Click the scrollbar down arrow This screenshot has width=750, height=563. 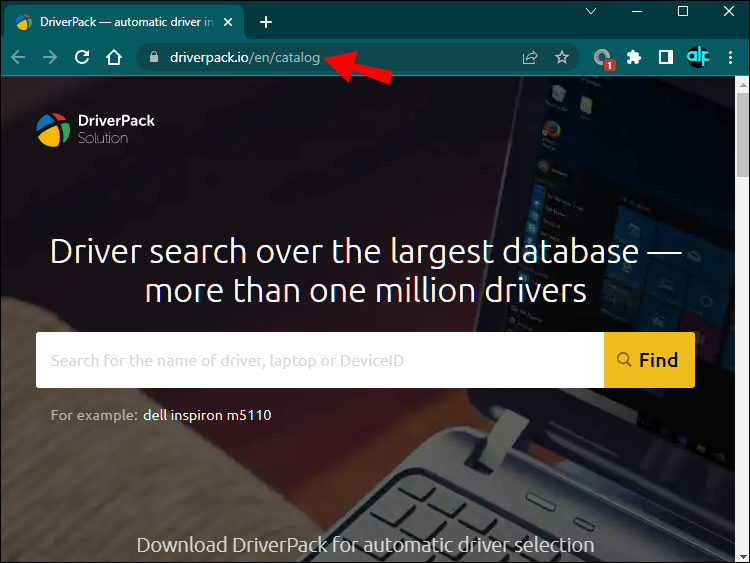[x=743, y=557]
